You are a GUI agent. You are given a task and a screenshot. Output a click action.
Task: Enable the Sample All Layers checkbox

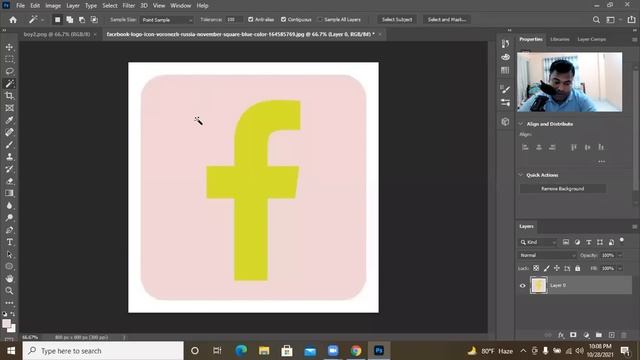tap(320, 20)
